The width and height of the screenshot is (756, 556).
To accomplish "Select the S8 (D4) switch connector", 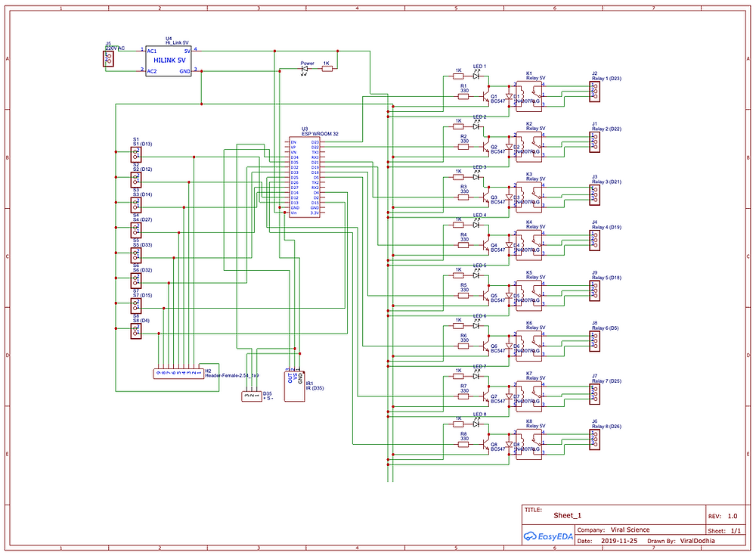I will [x=136, y=331].
